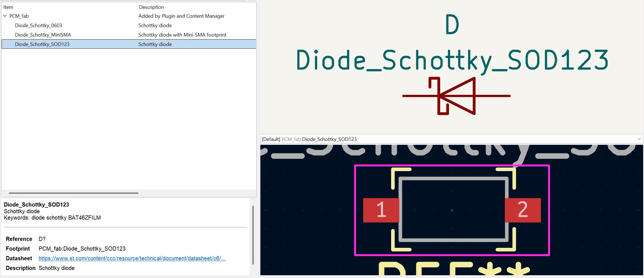Click pad 2 in the footprint preview
644x278 pixels.
pyautogui.click(x=522, y=210)
